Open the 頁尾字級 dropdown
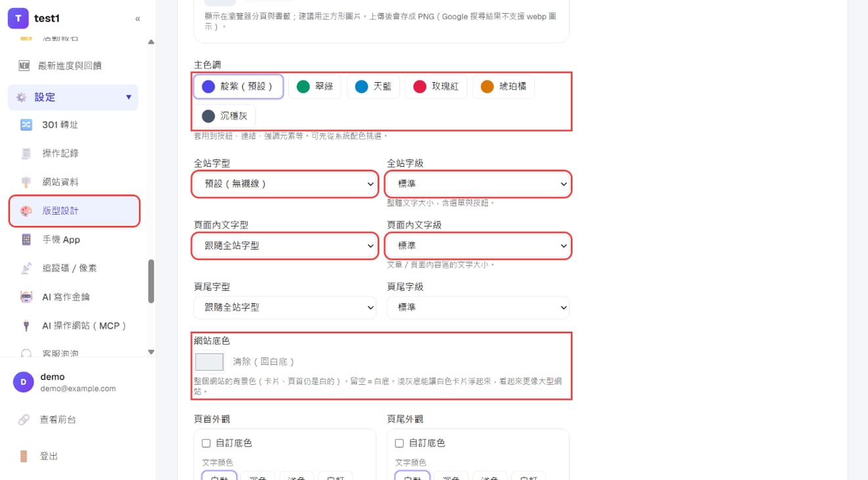This screenshot has width=868, height=480. (478, 307)
